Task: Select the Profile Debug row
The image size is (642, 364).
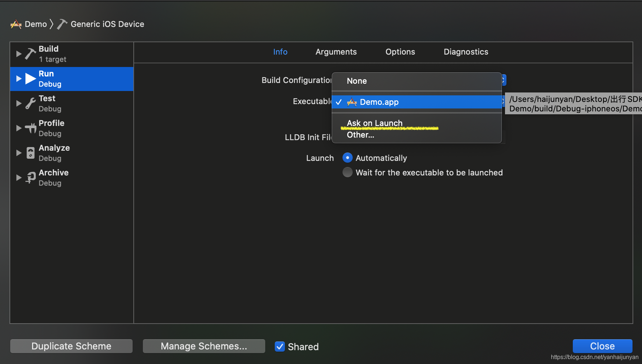Action: point(72,128)
